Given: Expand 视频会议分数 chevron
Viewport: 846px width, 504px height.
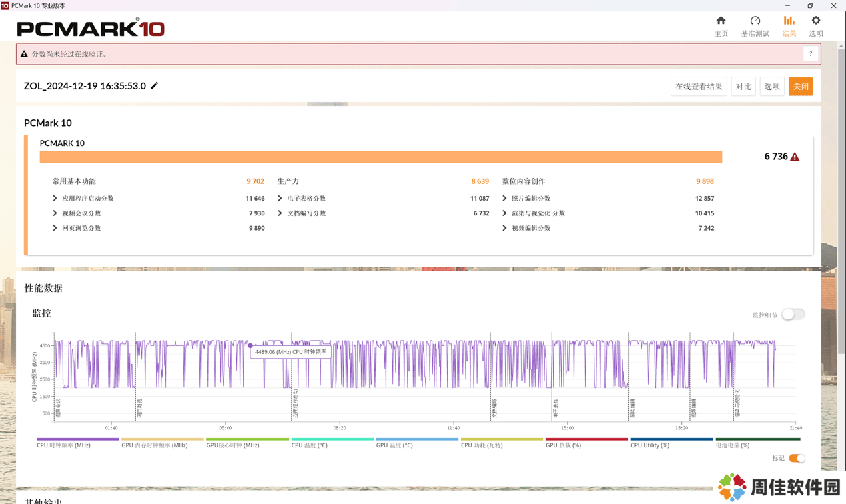Looking at the screenshot, I should tap(55, 213).
